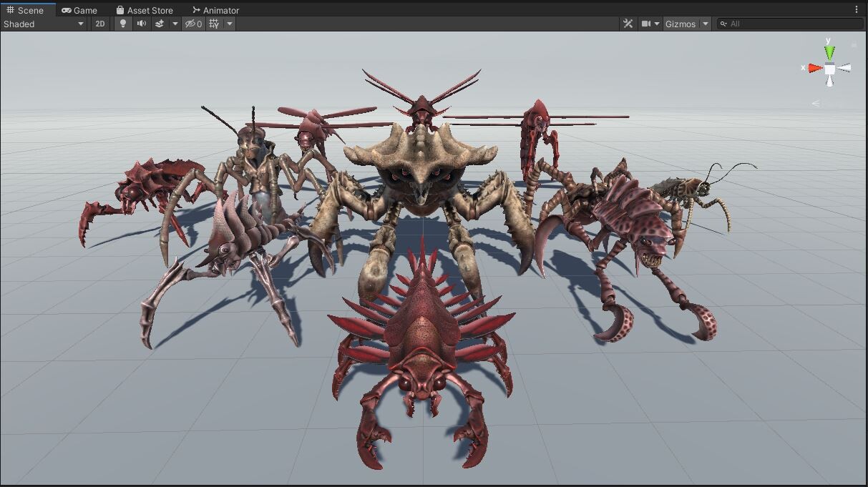Toggle the Gizmos display button
This screenshot has height=487, width=868.
point(682,24)
